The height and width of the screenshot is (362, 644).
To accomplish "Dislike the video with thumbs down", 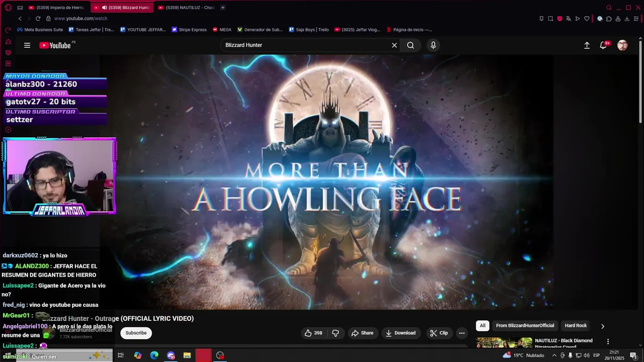I will tap(336, 333).
